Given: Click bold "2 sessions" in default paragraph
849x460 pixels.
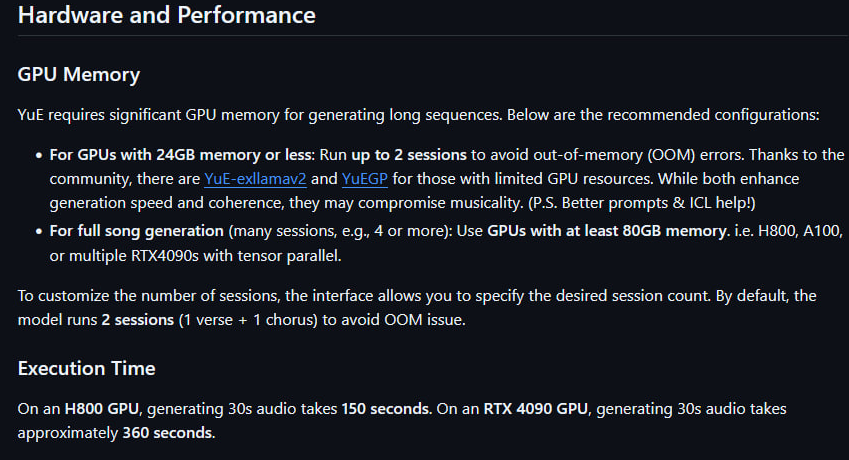Looking at the screenshot, I should click(138, 320).
